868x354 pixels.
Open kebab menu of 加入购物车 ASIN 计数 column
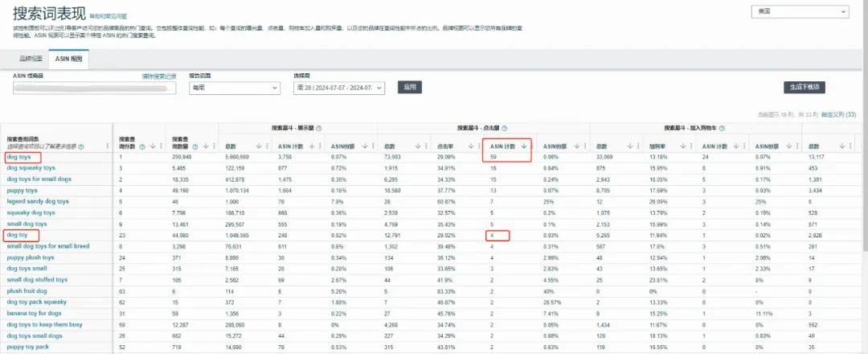coord(744,146)
